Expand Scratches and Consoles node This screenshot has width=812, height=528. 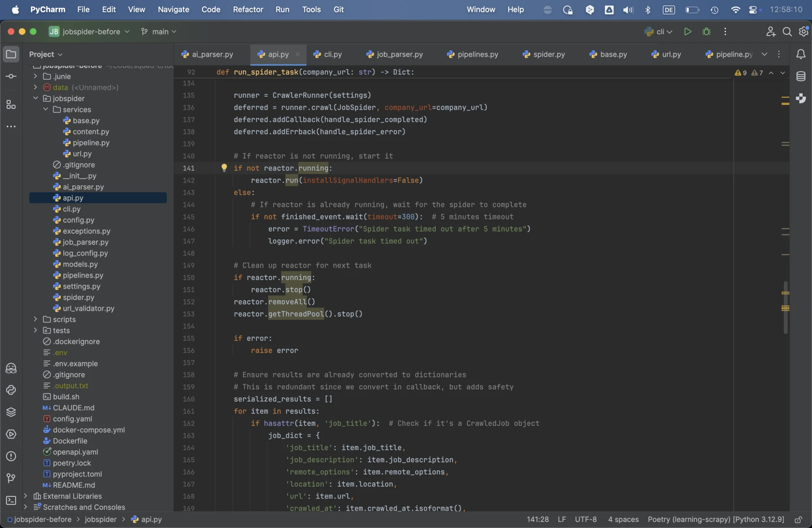pos(26,507)
